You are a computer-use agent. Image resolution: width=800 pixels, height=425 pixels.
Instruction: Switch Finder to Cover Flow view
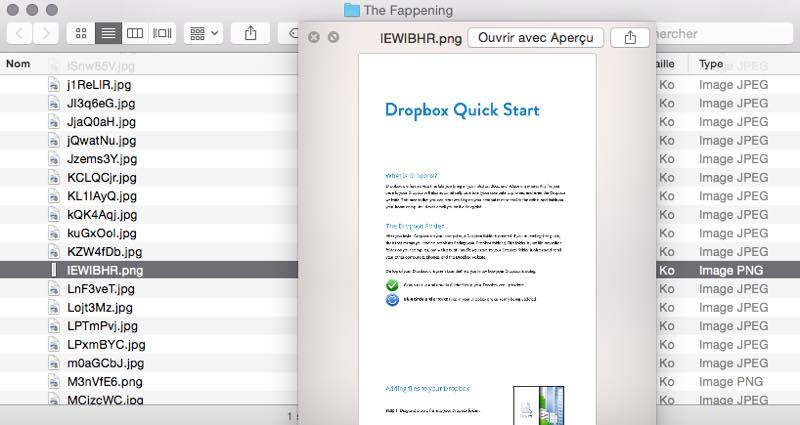(162, 34)
